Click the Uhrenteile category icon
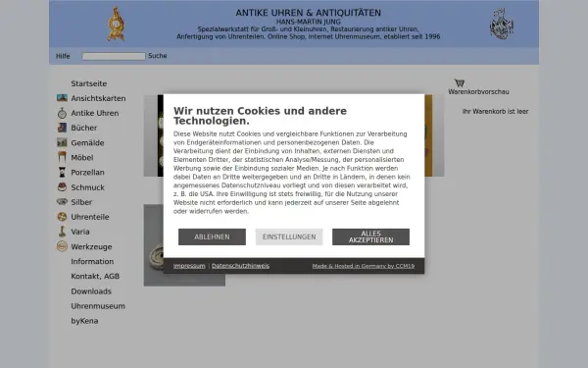This screenshot has height=368, width=588. coord(62,217)
